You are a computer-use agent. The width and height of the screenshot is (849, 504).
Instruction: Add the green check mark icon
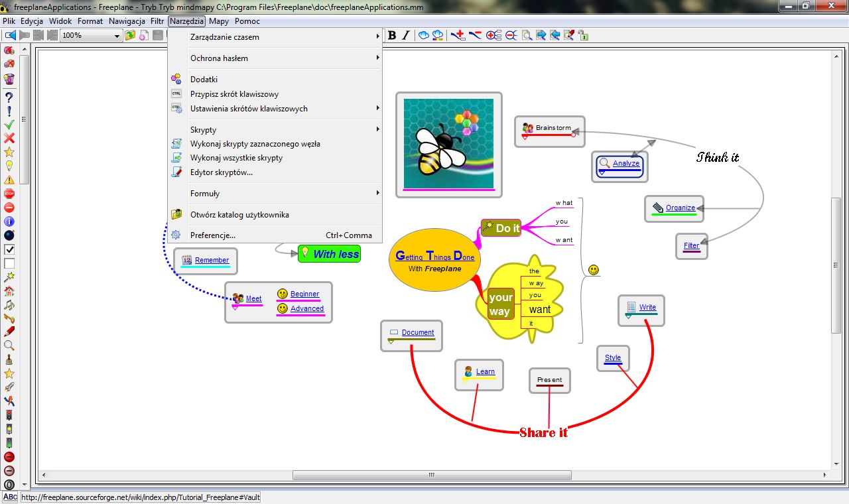pos(9,125)
